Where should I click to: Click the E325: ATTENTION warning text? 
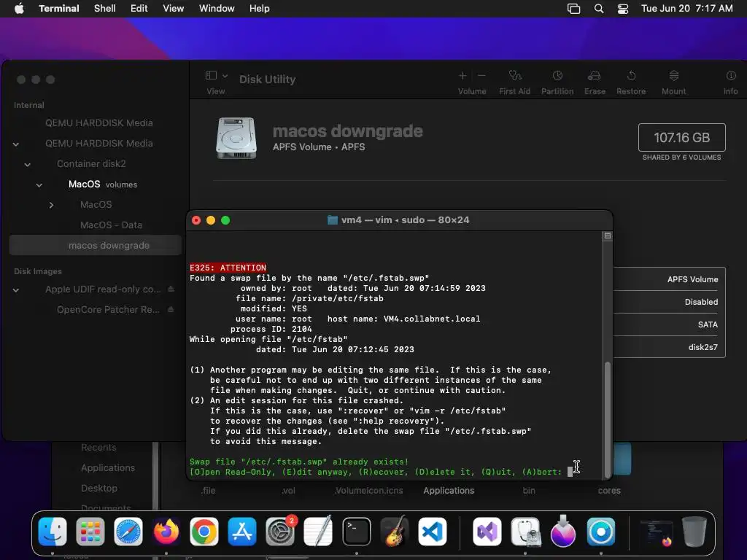[228, 268]
